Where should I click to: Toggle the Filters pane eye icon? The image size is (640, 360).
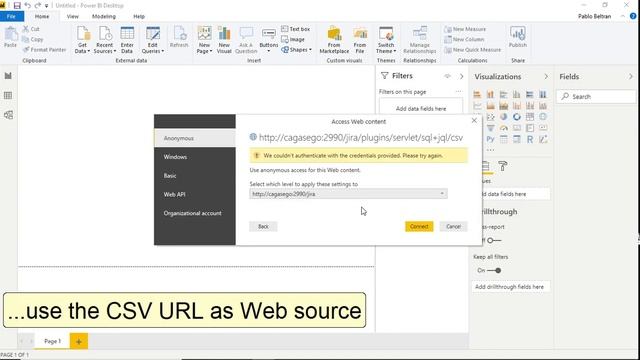click(447, 76)
